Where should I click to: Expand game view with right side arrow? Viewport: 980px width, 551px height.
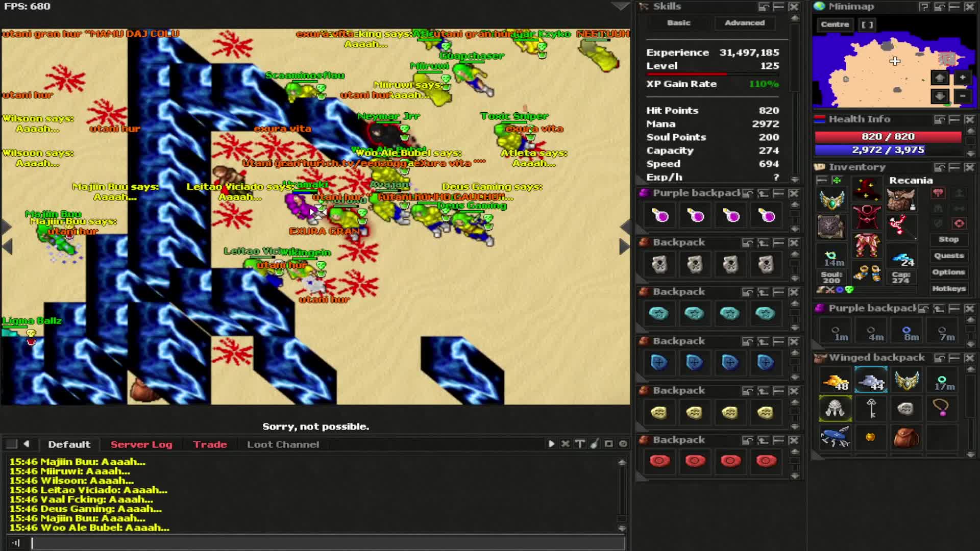(625, 246)
